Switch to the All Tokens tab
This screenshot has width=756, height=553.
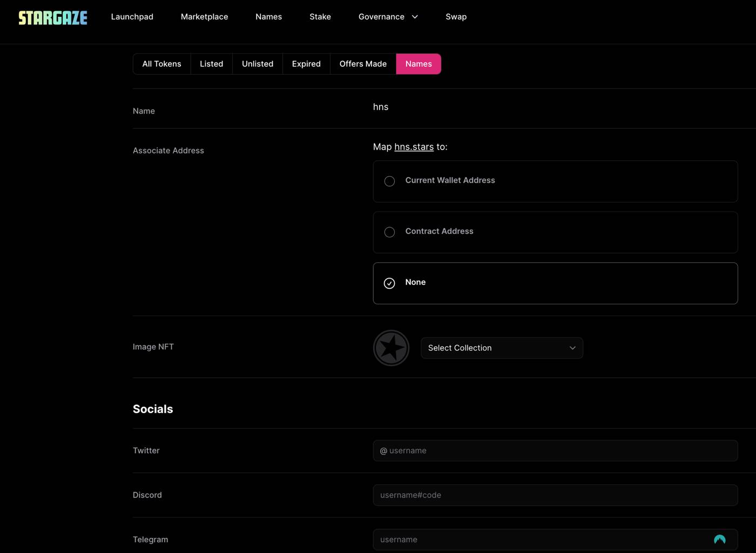pos(161,64)
